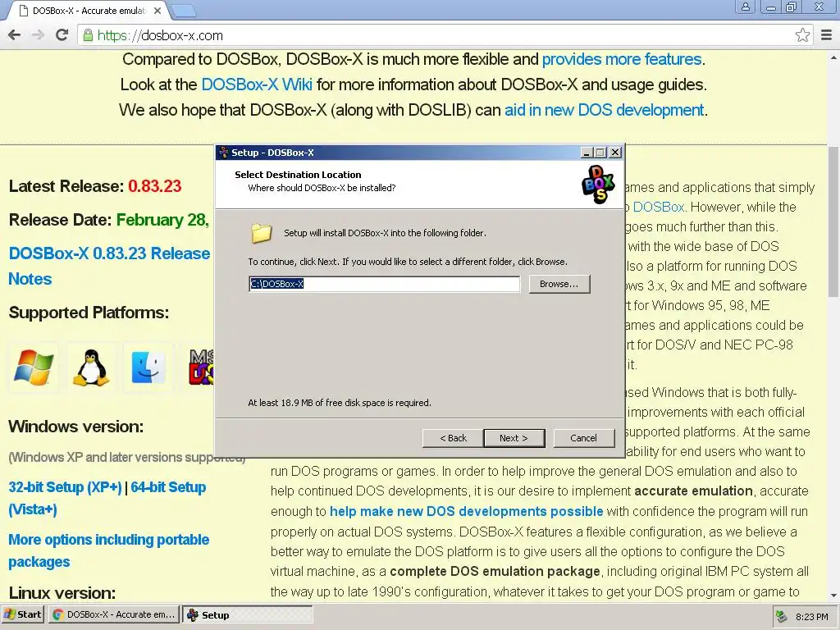Open the DOSBox-X Wiki link
This screenshot has height=630, width=840.
257,84
